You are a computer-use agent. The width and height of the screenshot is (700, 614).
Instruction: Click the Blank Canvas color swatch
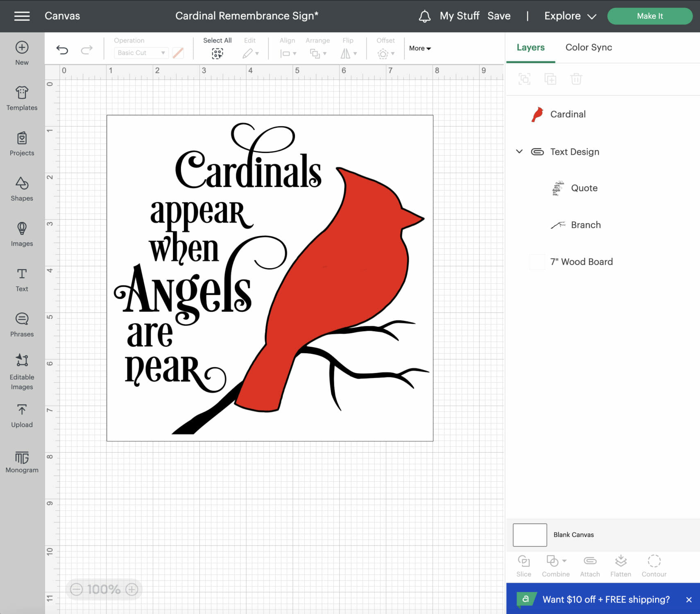click(x=530, y=535)
